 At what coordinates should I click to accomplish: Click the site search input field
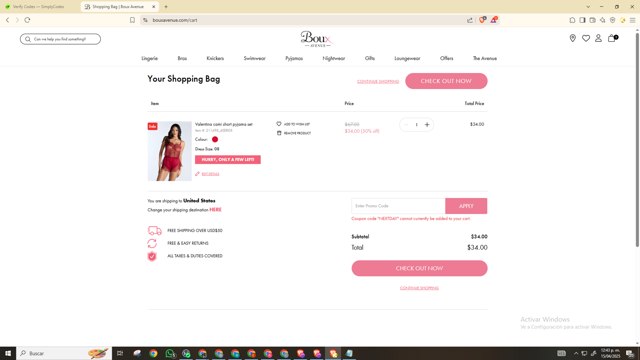[x=60, y=39]
